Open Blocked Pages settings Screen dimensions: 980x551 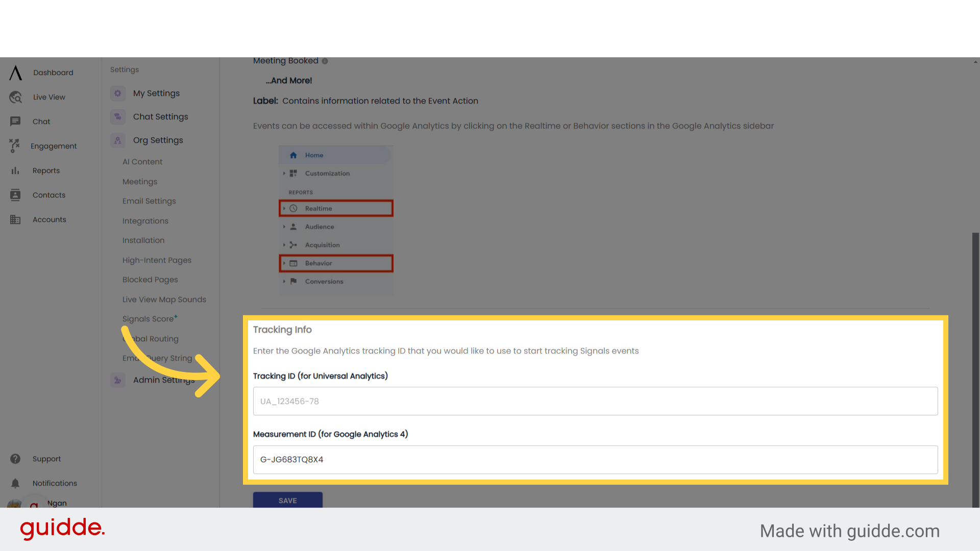tap(150, 280)
